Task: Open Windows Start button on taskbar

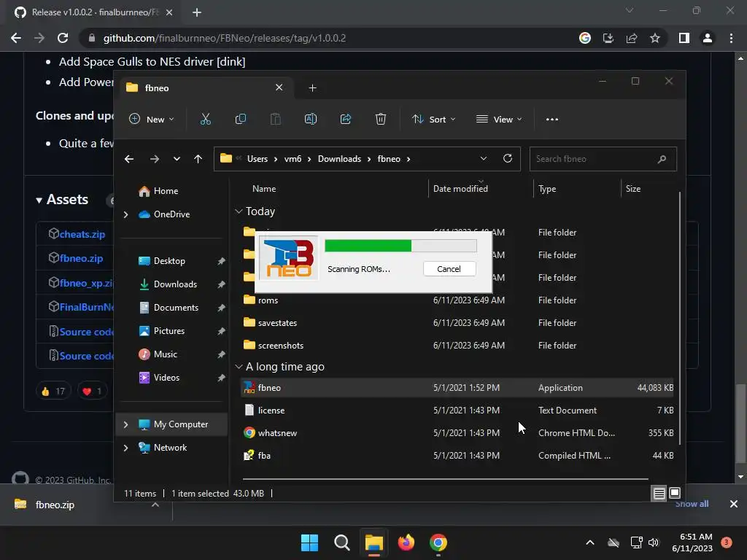Action: coord(309,542)
